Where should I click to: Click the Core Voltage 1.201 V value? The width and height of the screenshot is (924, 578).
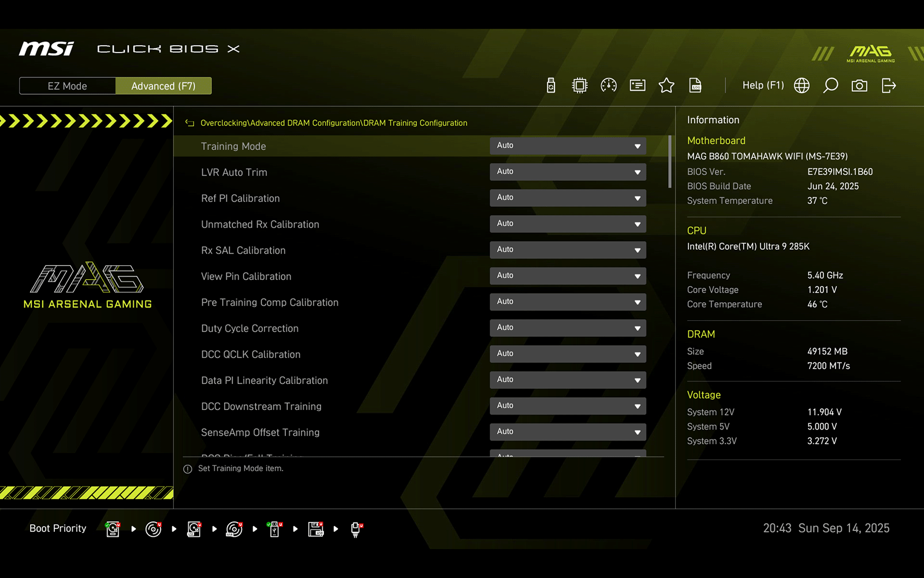tap(822, 290)
